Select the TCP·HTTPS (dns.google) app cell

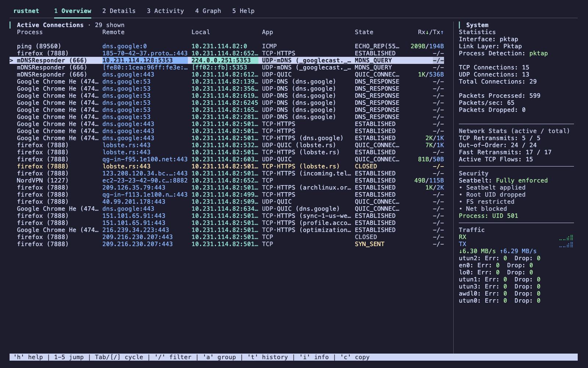tap(302, 138)
